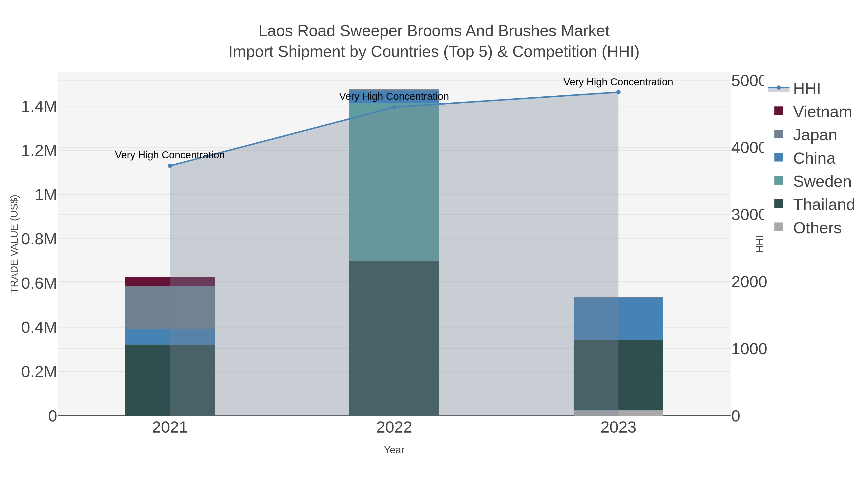Toggle the Others legend entry
The width and height of the screenshot is (868, 488).
[x=807, y=228]
